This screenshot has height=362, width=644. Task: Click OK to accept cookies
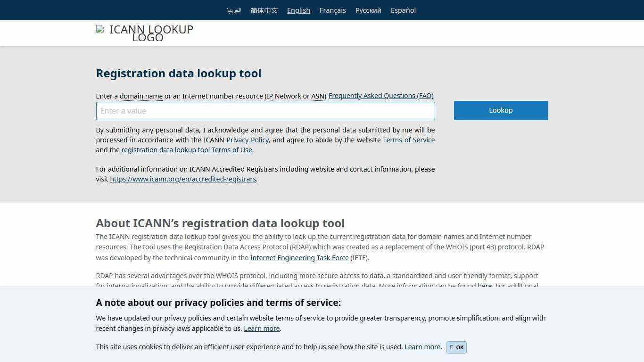pyautogui.click(x=456, y=347)
